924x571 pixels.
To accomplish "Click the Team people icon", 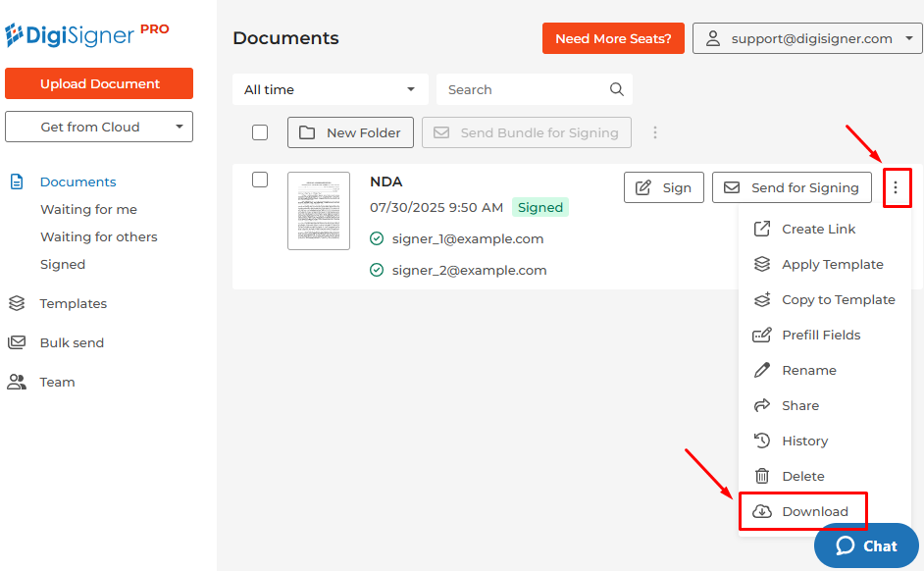I will coord(17,382).
